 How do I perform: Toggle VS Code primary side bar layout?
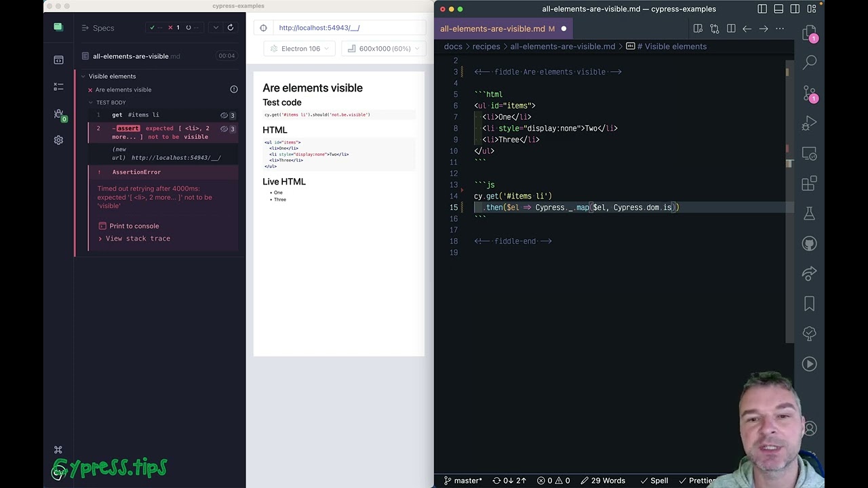(x=762, y=9)
